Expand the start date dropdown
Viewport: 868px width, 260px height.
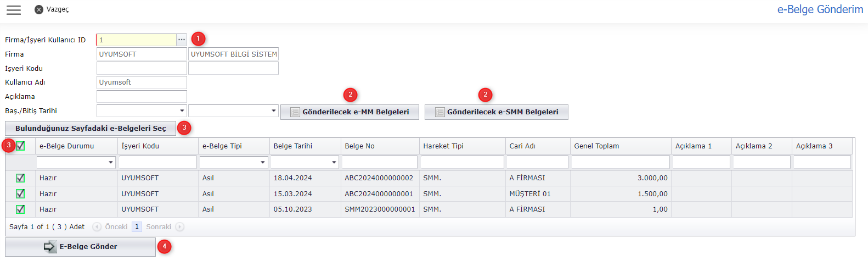(182, 111)
